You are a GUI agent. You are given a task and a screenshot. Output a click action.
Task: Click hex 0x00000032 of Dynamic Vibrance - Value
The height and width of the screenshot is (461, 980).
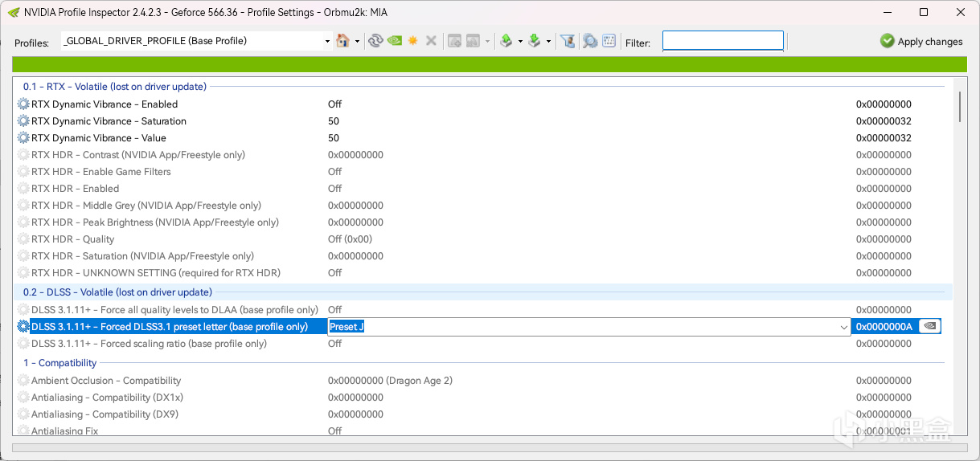[884, 138]
